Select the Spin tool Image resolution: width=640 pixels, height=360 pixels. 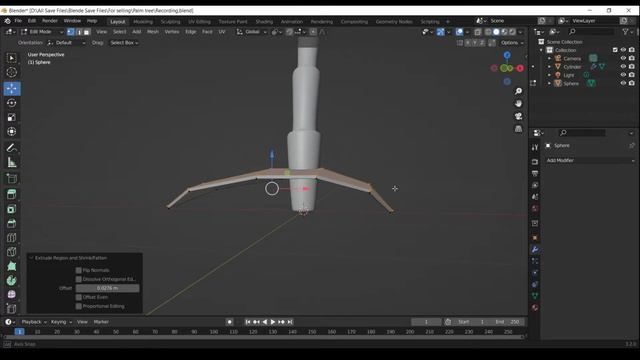11,280
